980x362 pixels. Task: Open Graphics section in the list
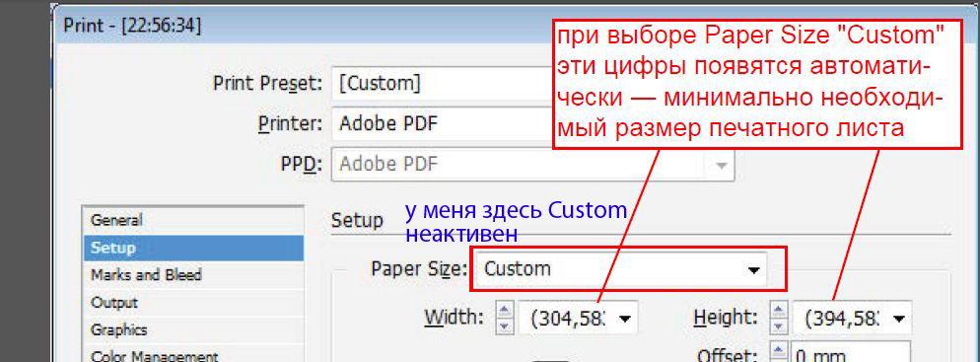(x=194, y=329)
